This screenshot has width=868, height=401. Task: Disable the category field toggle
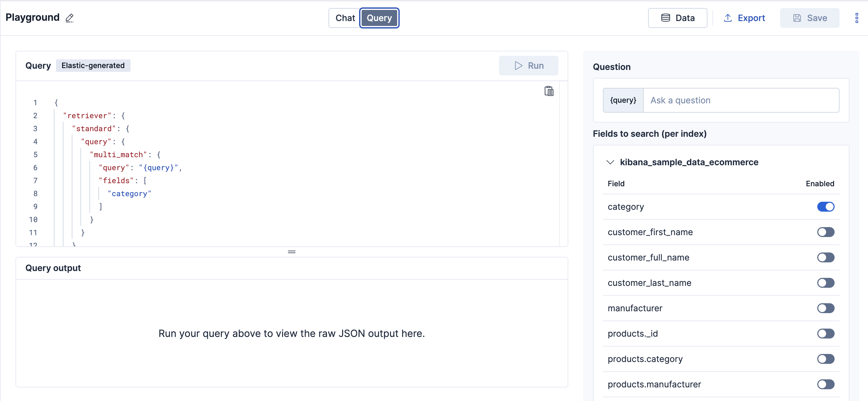click(826, 207)
